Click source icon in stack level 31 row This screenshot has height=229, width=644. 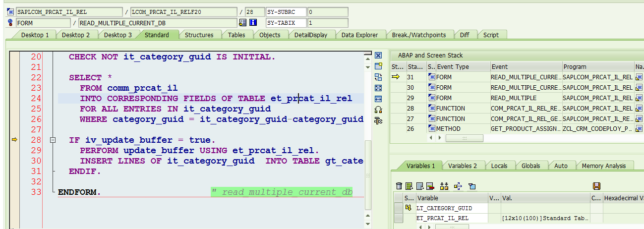click(x=431, y=77)
